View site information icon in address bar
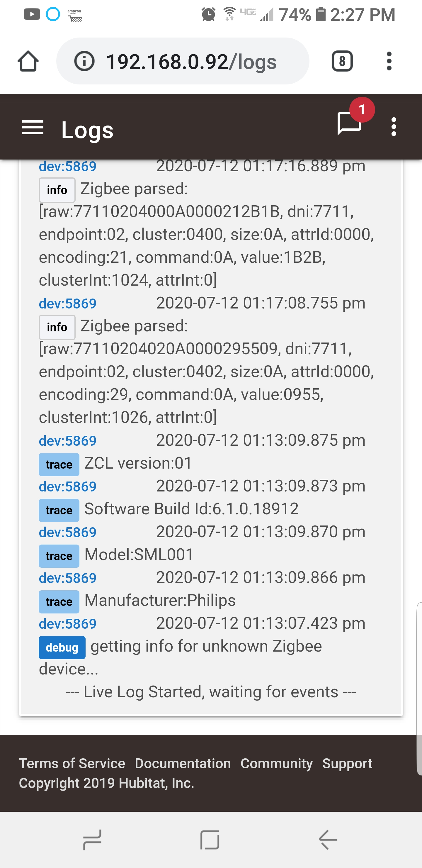Image resolution: width=422 pixels, height=868 pixels. coord(84,61)
